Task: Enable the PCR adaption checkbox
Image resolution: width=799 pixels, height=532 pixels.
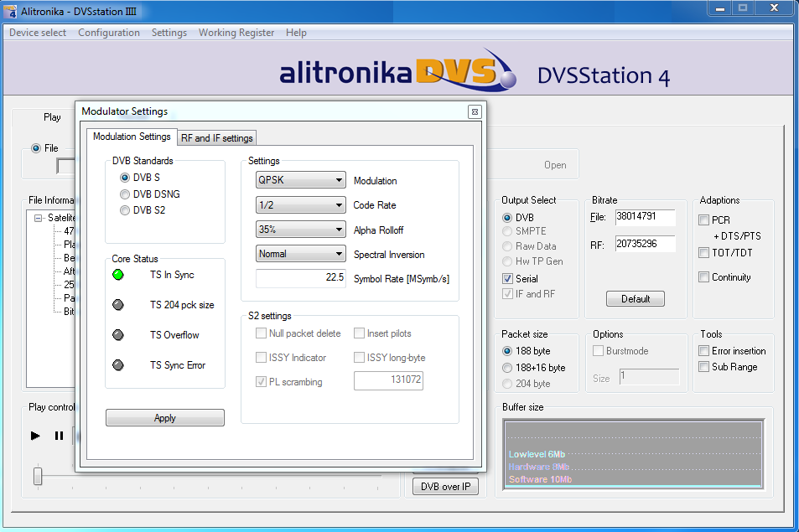Action: pyautogui.click(x=704, y=220)
